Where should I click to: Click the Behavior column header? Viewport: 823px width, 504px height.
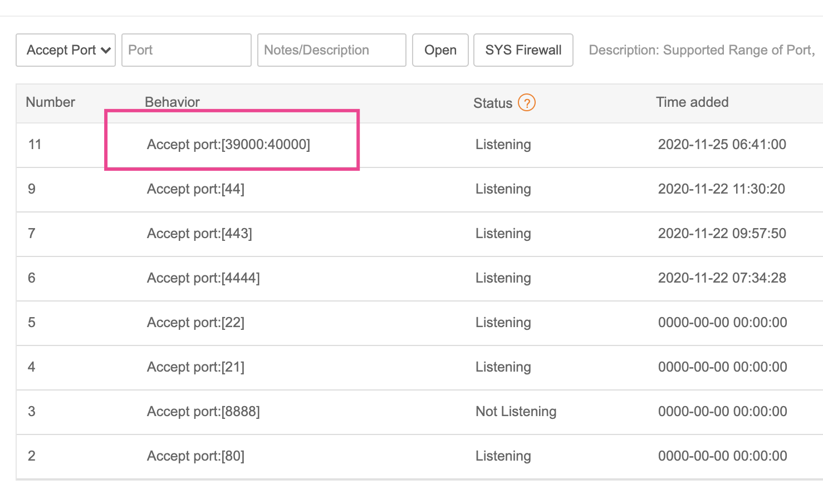pyautogui.click(x=172, y=102)
